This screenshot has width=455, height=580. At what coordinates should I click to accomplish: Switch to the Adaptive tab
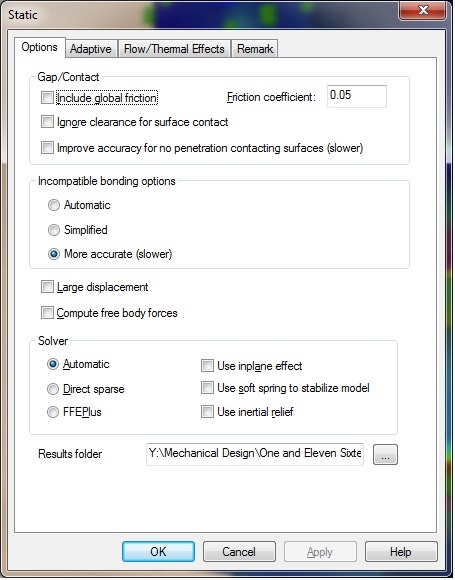point(91,49)
